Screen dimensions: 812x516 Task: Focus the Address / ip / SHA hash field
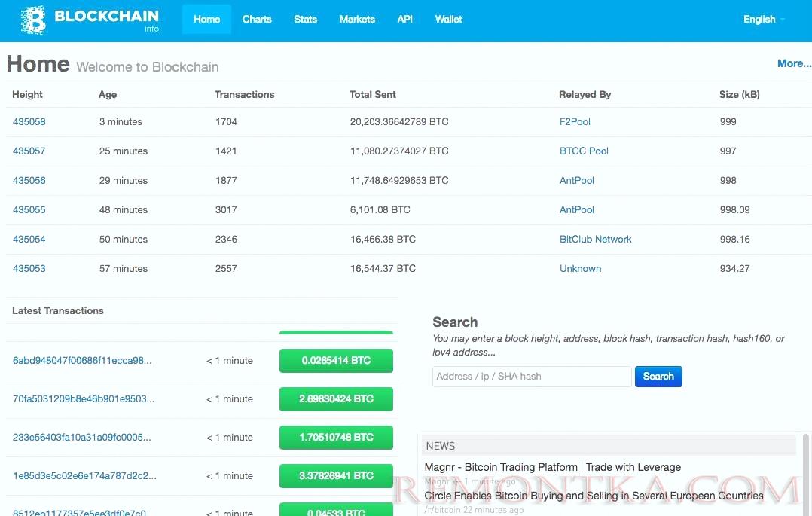coord(532,377)
